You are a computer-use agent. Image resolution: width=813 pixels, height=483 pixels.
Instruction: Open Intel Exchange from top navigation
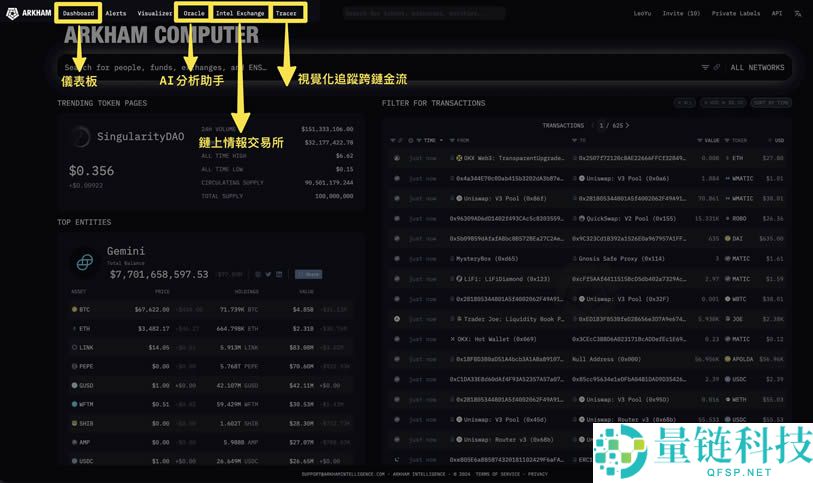point(240,13)
